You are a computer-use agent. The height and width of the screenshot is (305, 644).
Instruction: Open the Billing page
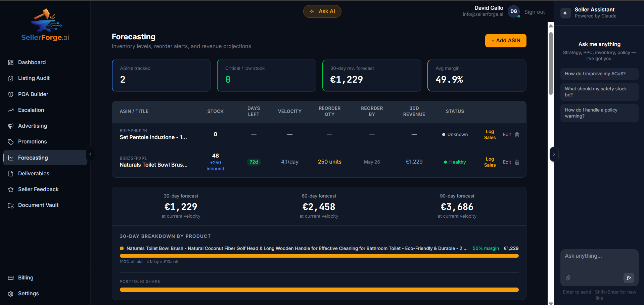tap(26, 277)
